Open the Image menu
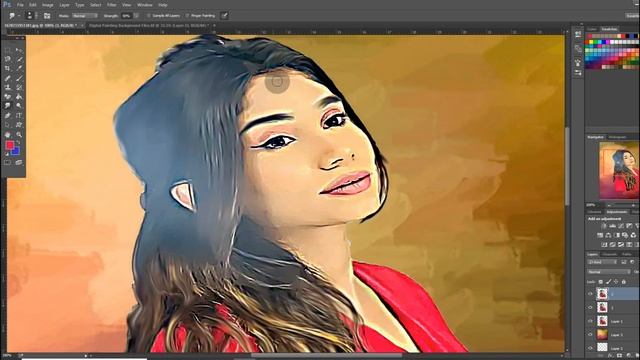 pos(48,5)
